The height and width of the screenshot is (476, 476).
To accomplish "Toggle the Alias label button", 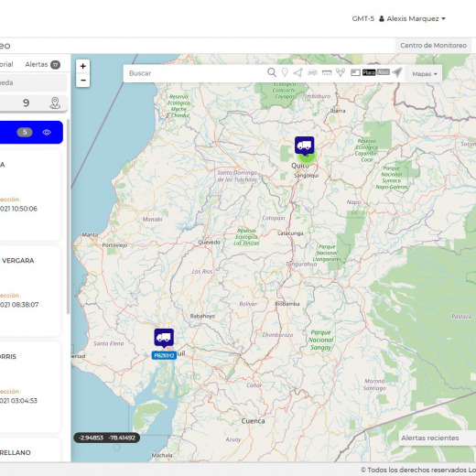I will pyautogui.click(x=384, y=72).
